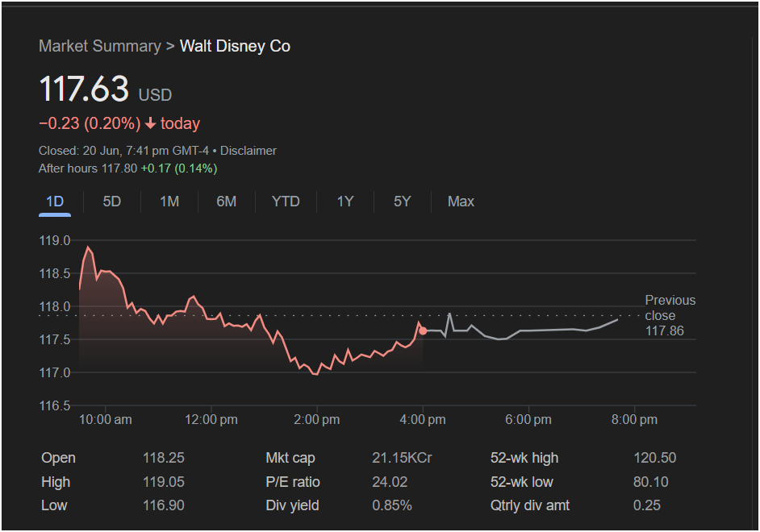Click the closing price dot on chart
The width and height of the screenshot is (760, 532).
click(423, 331)
